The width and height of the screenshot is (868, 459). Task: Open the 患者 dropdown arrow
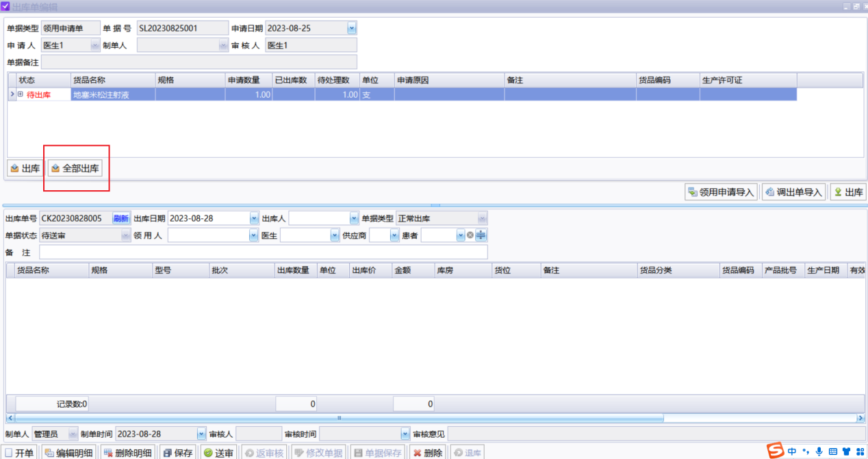(461, 235)
